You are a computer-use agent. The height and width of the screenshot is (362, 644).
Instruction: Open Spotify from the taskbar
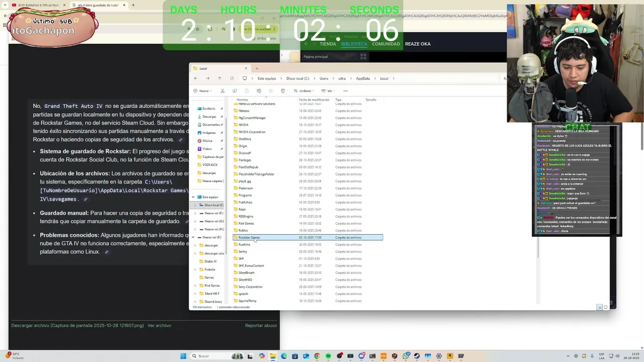coord(328,356)
